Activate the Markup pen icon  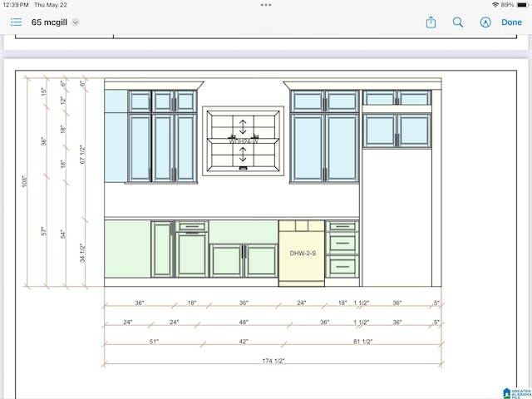point(485,22)
